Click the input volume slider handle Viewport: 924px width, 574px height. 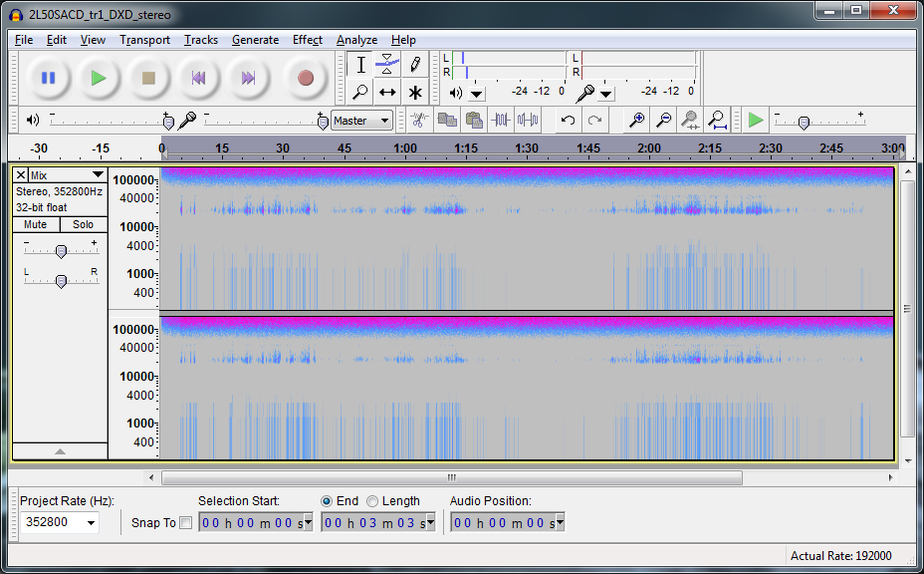(323, 123)
